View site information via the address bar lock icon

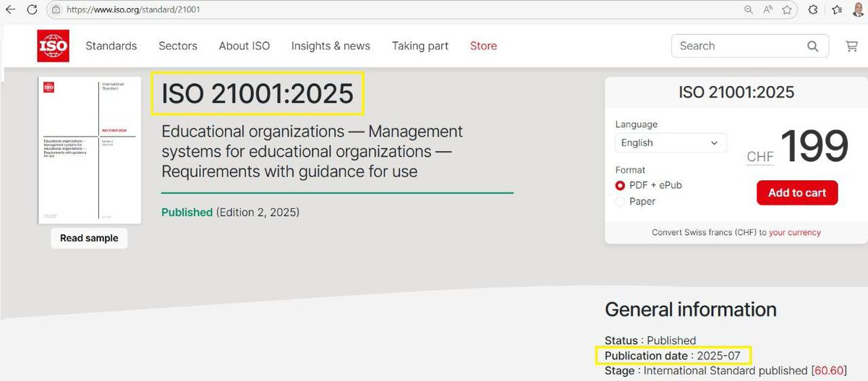pos(56,10)
